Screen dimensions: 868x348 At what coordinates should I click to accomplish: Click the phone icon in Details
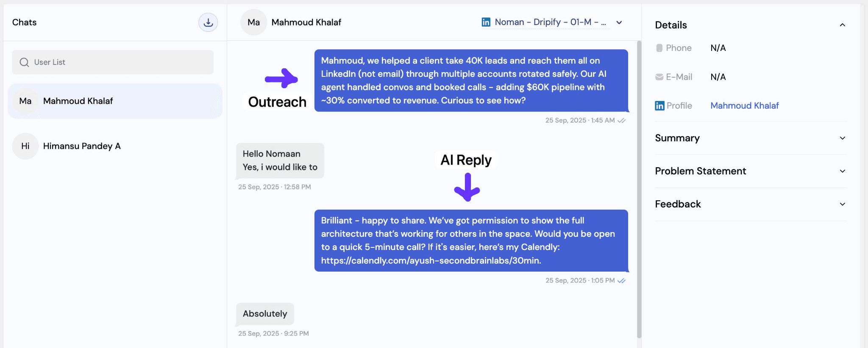(x=660, y=48)
